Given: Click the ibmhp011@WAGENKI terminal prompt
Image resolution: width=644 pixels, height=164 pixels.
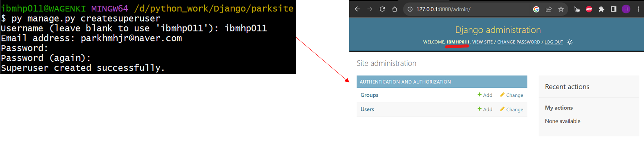Looking at the screenshot, I should coord(43,8).
